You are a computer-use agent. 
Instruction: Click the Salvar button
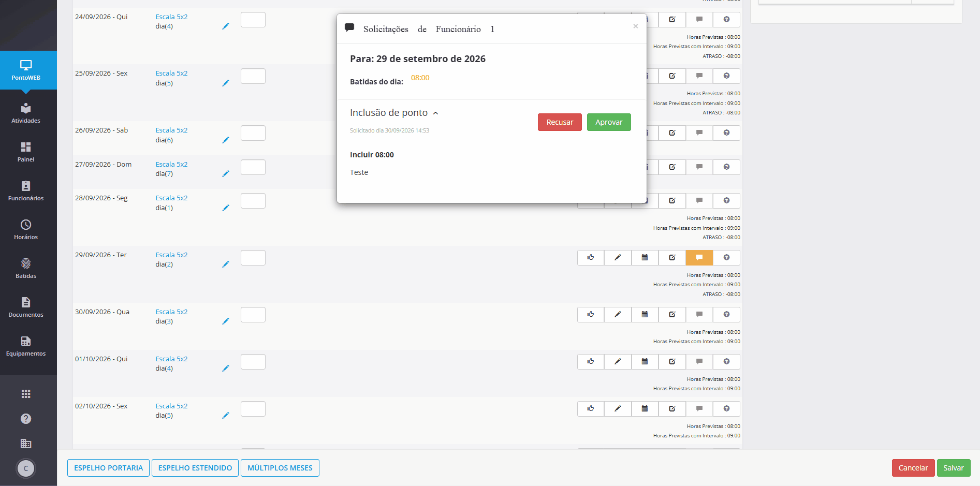tap(954, 468)
